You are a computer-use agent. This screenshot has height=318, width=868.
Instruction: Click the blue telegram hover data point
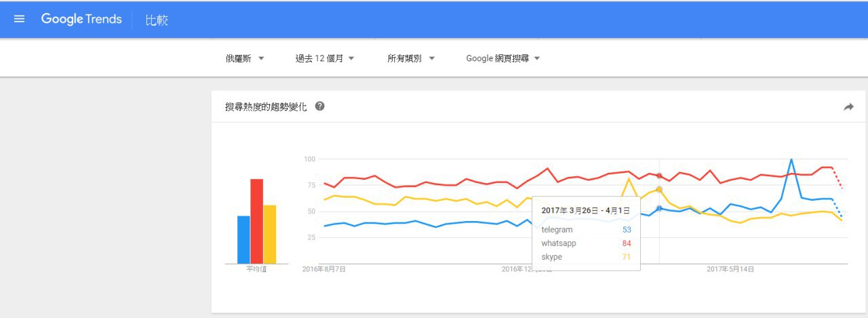659,208
